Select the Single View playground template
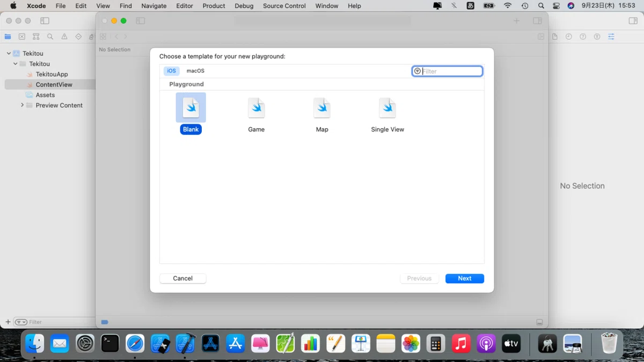The height and width of the screenshot is (362, 644). point(387,114)
